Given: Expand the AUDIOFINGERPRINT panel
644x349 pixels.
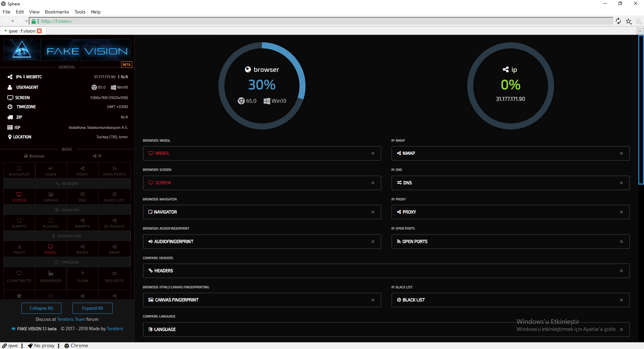Looking at the screenshot, I should click(262, 242).
